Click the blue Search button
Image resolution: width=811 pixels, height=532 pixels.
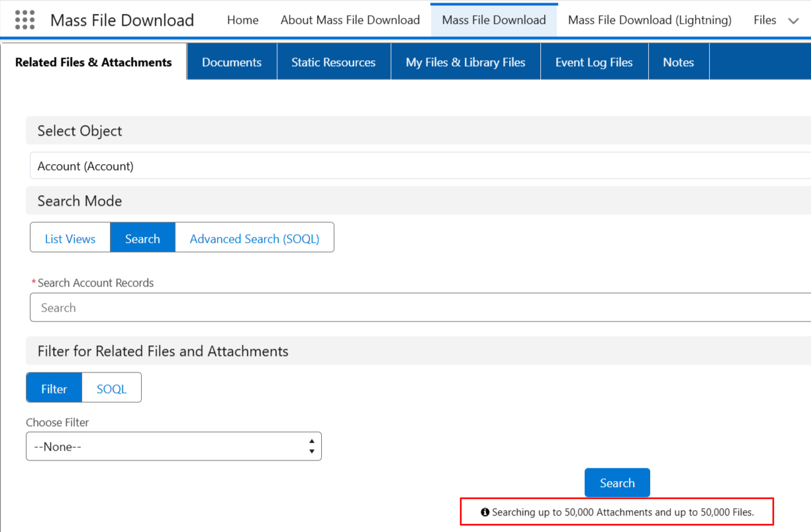click(617, 483)
